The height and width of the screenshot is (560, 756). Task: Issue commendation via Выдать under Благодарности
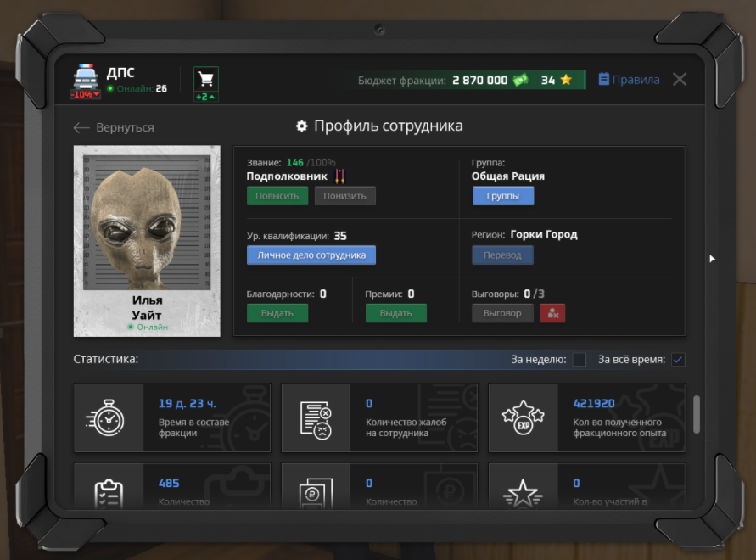(277, 313)
